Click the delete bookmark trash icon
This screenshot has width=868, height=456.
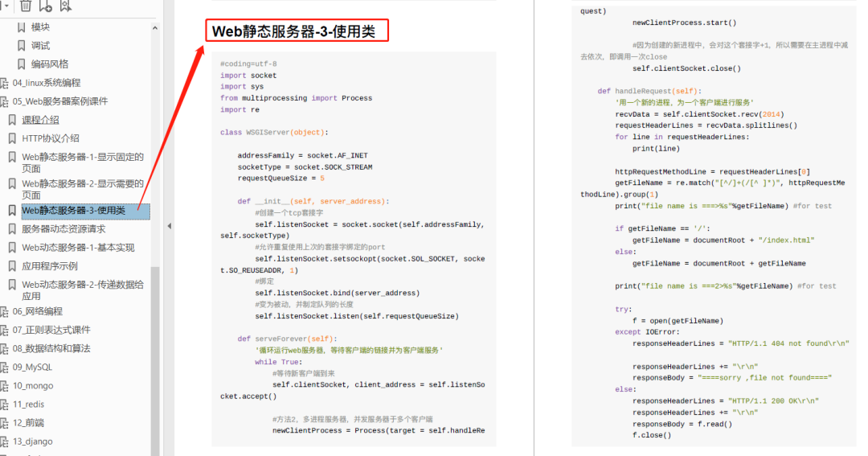point(26,6)
